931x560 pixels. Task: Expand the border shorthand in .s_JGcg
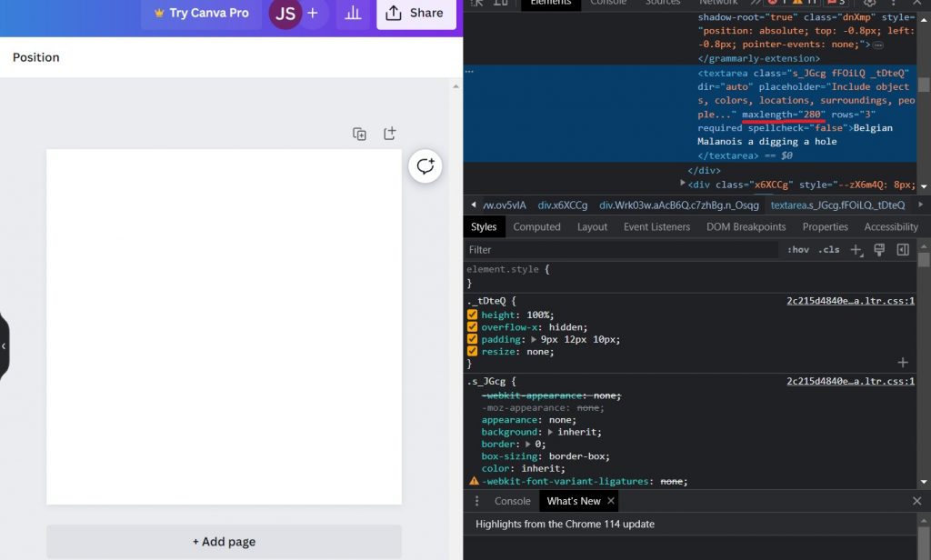point(527,445)
